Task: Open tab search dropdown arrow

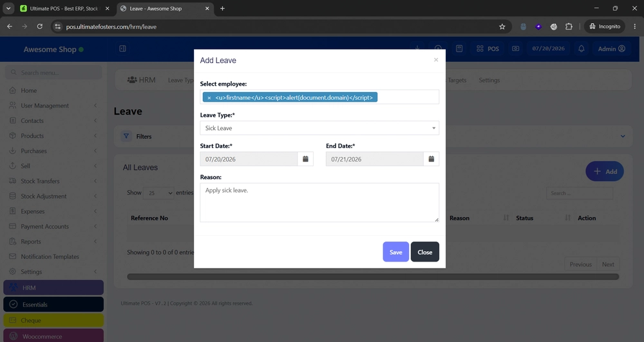Action: click(x=8, y=8)
